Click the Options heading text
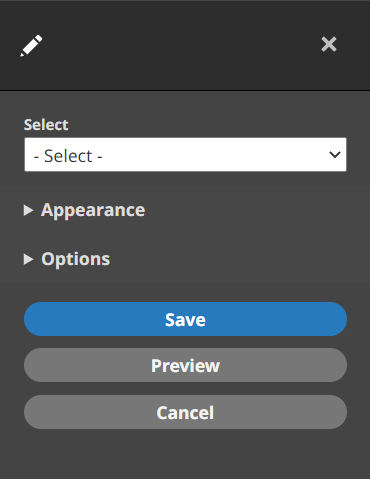Viewport: 370px width, 479px height. point(76,259)
